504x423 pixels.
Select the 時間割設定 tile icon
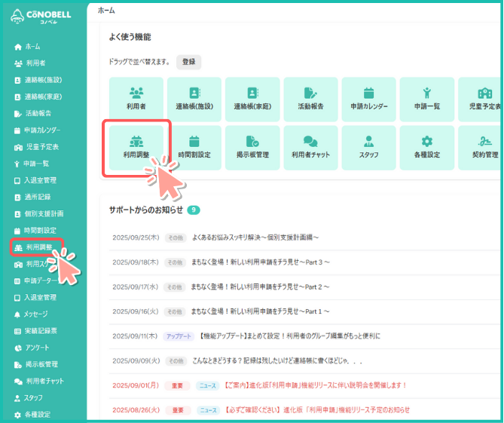pyautogui.click(x=194, y=140)
